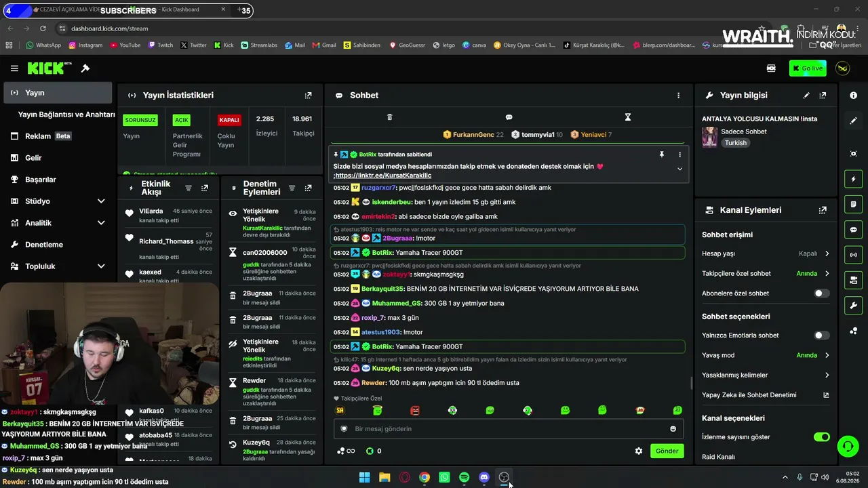Screen dimensions: 868x488
Task: Open Başarılar in the sidebar
Action: click(x=58, y=180)
